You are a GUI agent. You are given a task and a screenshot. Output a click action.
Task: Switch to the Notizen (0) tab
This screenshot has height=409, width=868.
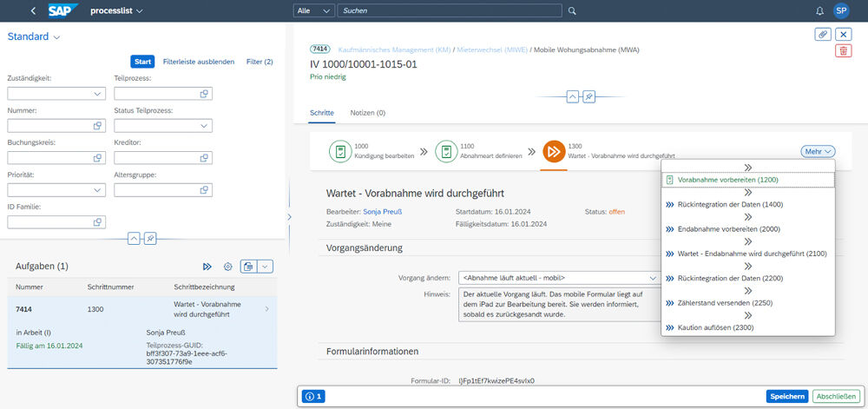point(367,113)
